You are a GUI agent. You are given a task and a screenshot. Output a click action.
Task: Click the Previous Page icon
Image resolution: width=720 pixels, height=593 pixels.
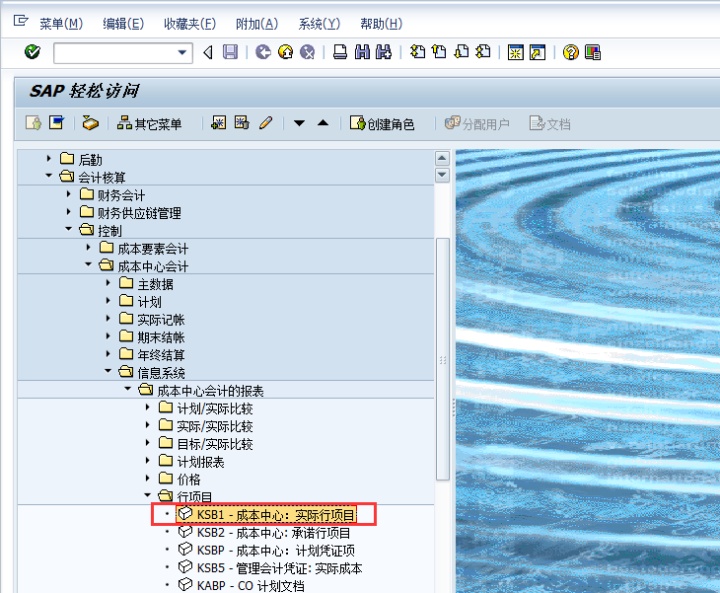coord(439,52)
